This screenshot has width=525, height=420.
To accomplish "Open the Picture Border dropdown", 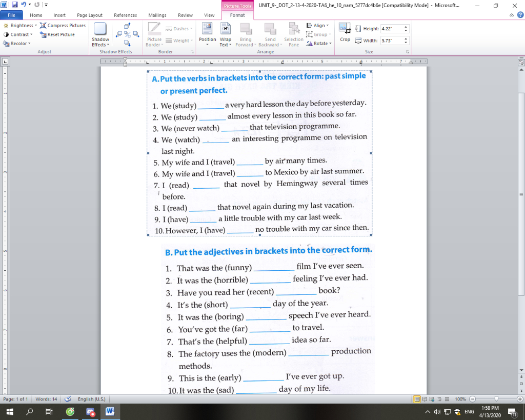I will pyautogui.click(x=154, y=34).
